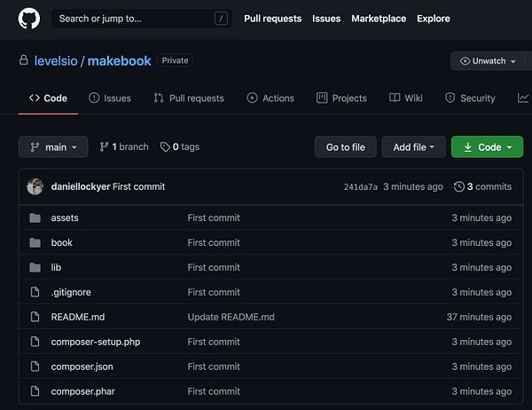This screenshot has height=410, width=532.
Task: Switch to repository Pull requests tab
Action: tap(189, 99)
